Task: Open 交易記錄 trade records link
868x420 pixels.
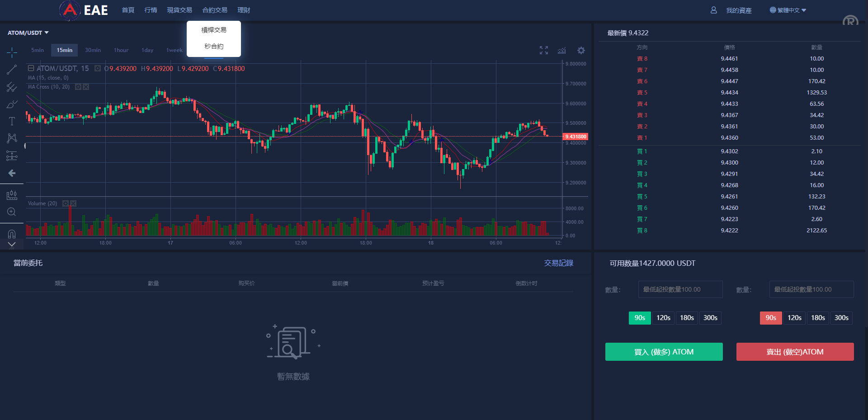Action: pos(558,263)
